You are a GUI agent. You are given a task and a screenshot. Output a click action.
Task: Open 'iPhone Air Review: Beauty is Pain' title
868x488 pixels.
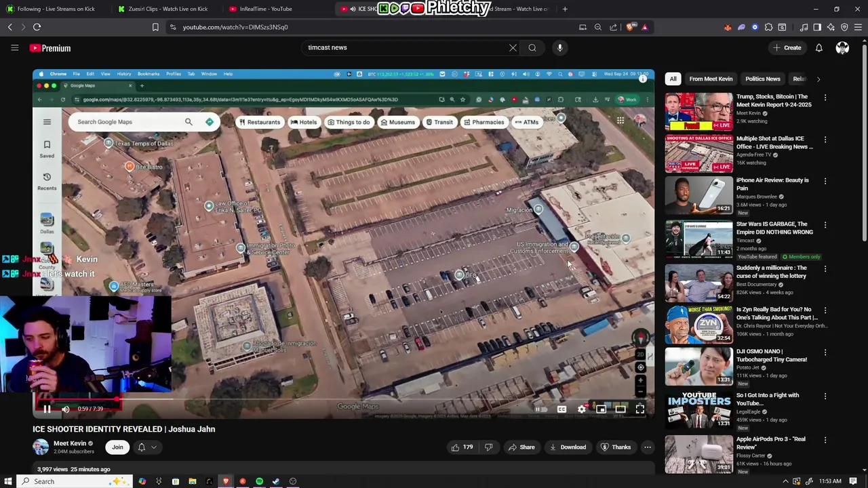click(772, 184)
